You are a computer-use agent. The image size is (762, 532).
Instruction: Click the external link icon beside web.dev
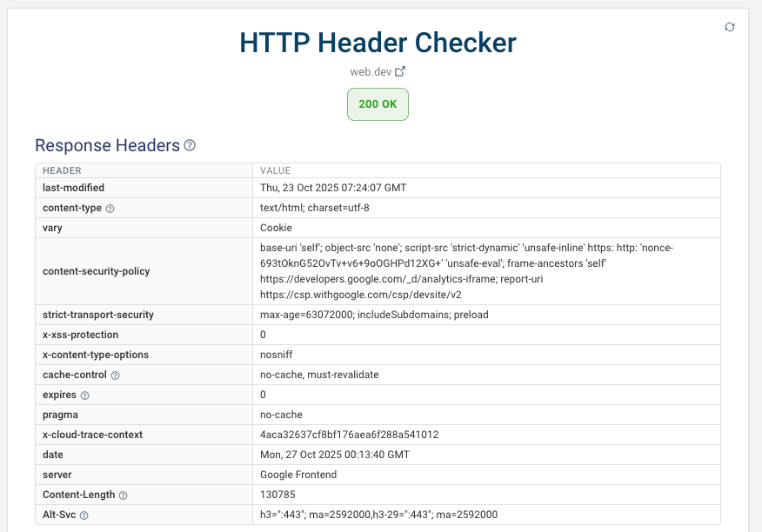click(400, 72)
